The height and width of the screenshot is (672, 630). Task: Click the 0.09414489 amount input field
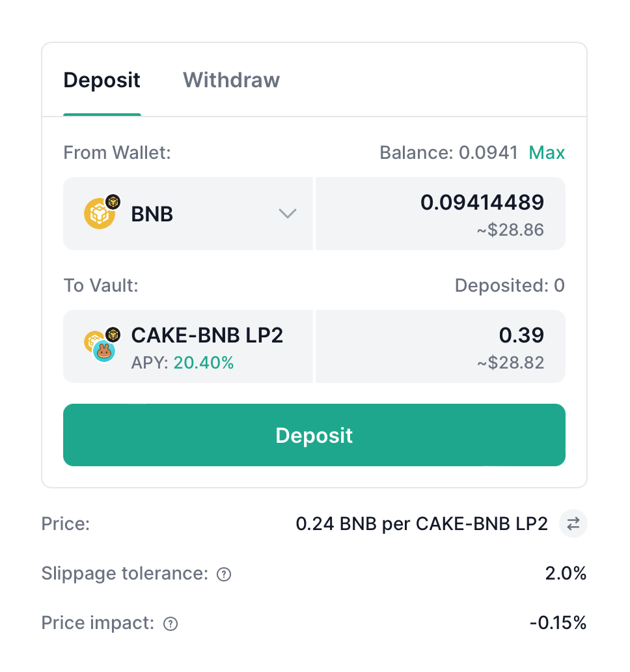point(482,203)
